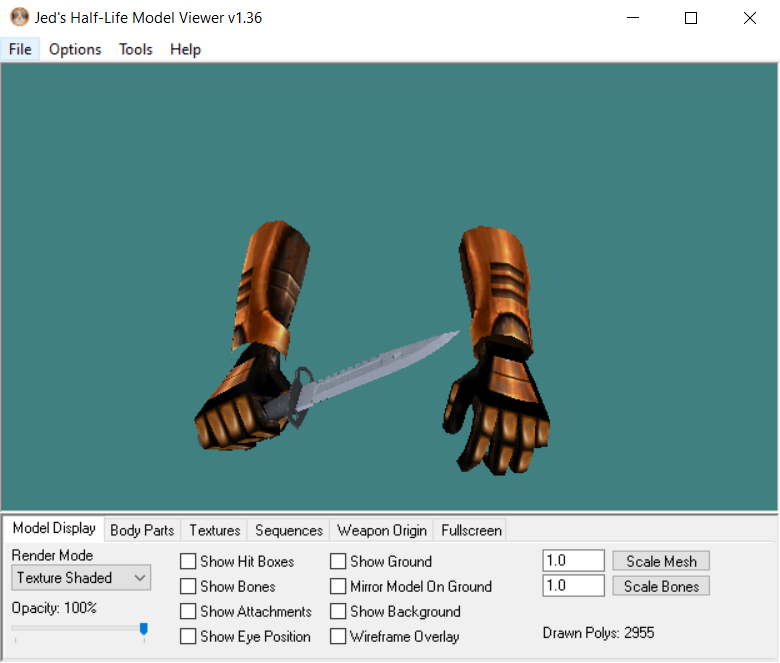780x663 pixels.
Task: Switch to the Textures tab
Action: pyautogui.click(x=215, y=530)
